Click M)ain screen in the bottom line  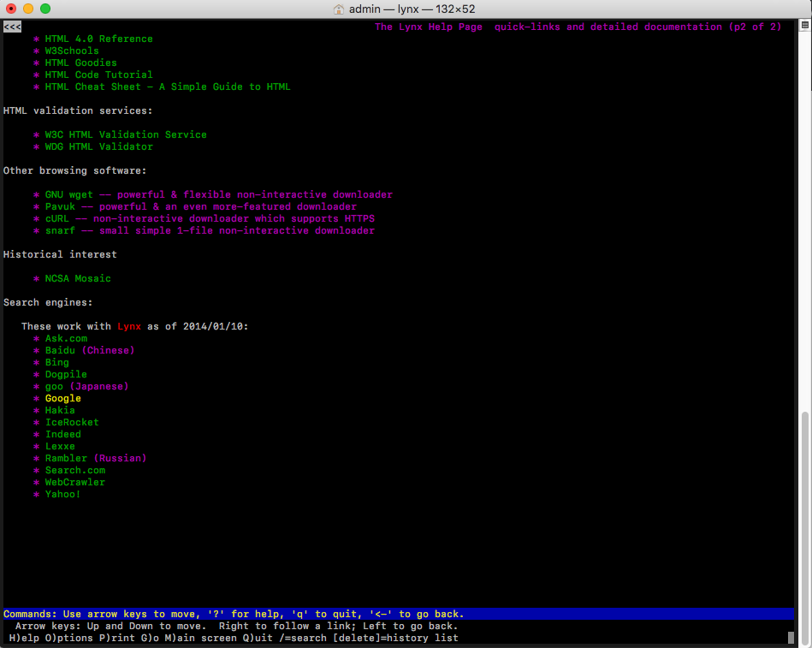click(201, 639)
